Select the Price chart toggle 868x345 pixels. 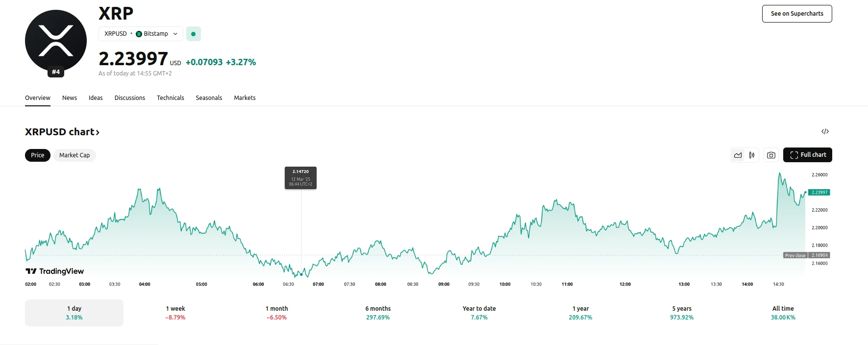(38, 155)
